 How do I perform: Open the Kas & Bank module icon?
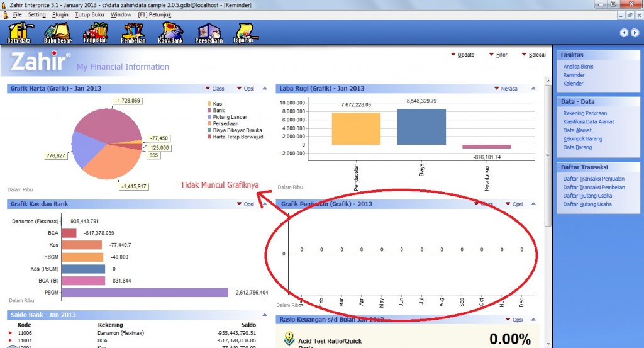pos(170,32)
